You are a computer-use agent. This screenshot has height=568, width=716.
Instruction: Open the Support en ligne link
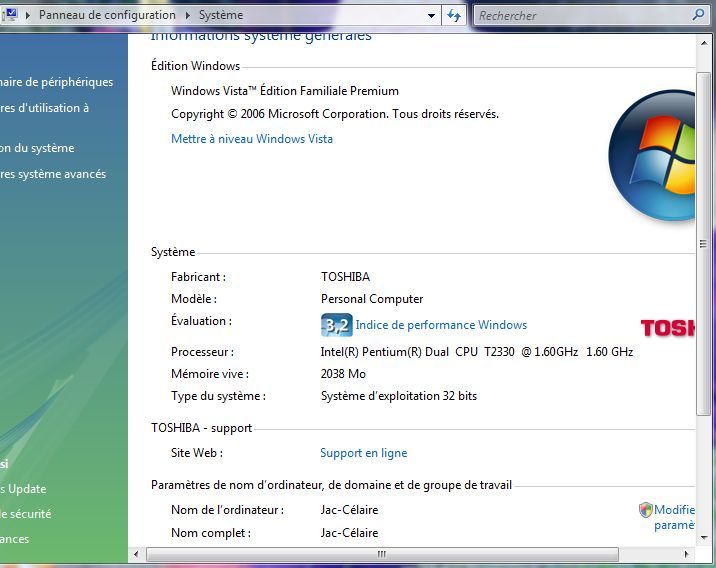click(x=363, y=453)
